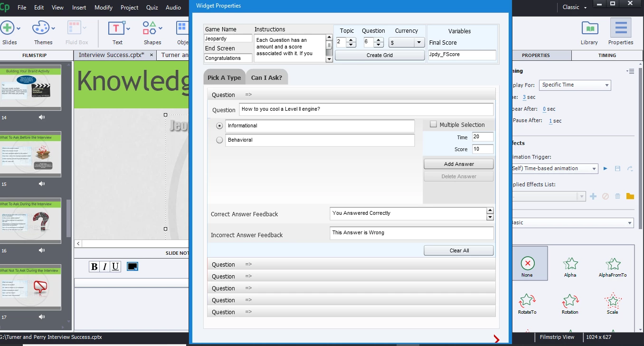Click the Bold button in slide notes
The image size is (644, 346).
(94, 267)
